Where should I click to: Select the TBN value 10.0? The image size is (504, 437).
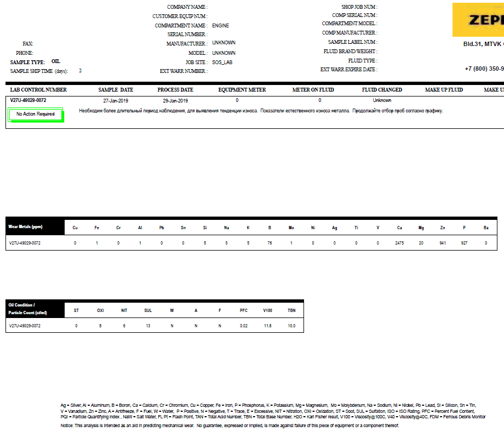coord(291,326)
